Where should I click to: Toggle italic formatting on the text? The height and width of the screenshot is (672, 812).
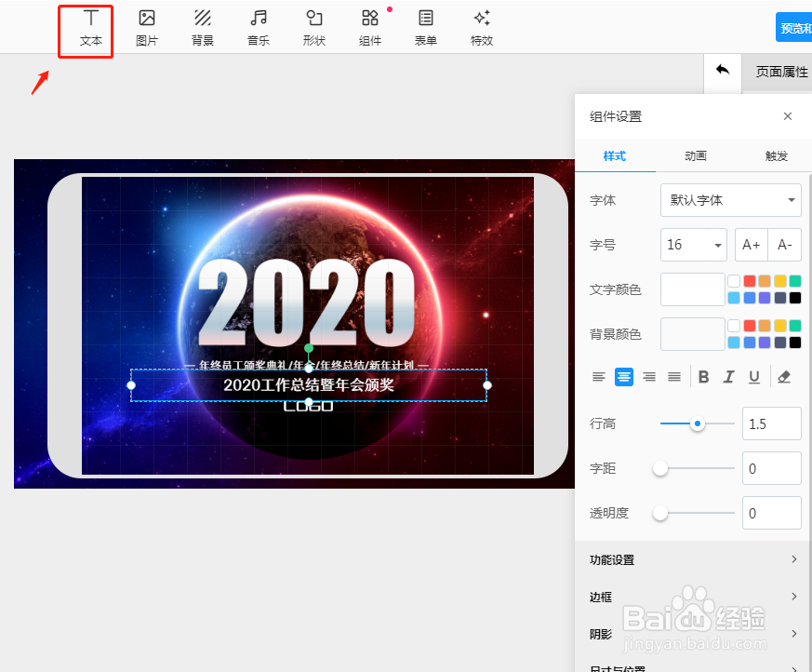tap(728, 376)
